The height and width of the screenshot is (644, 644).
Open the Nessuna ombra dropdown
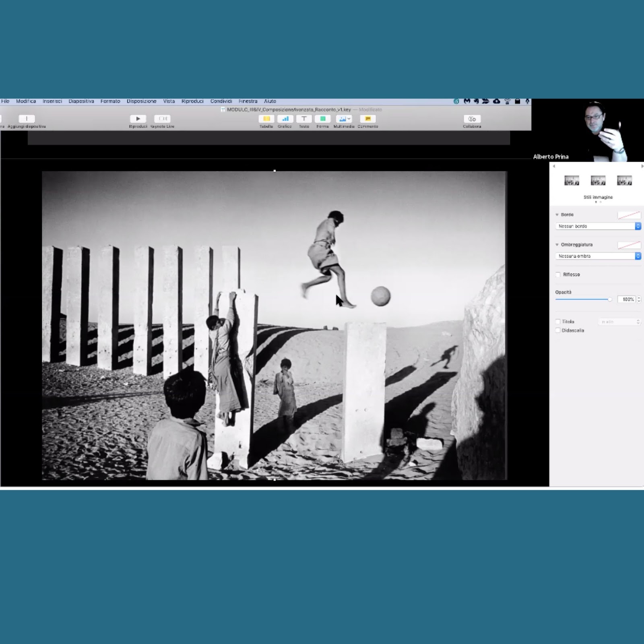pyautogui.click(x=598, y=256)
